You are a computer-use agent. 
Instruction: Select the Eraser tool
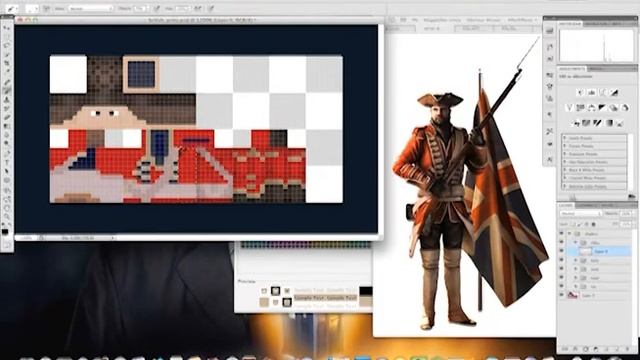(x=7, y=117)
